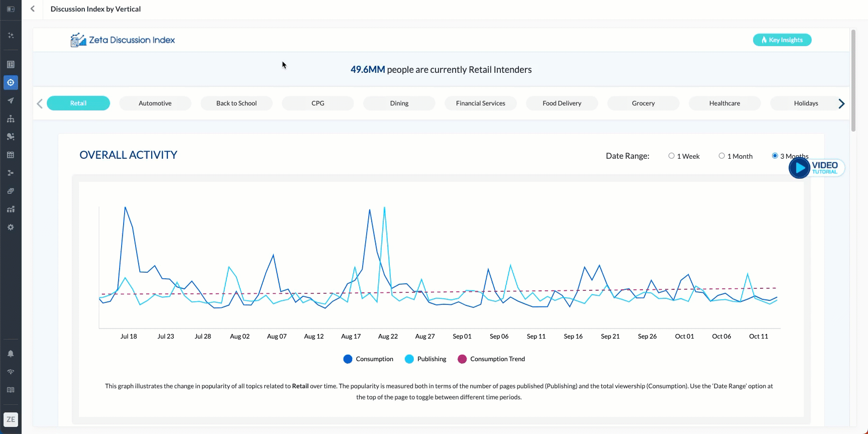Select the 1 Week date range
Screen dimensions: 868x434
coord(671,156)
